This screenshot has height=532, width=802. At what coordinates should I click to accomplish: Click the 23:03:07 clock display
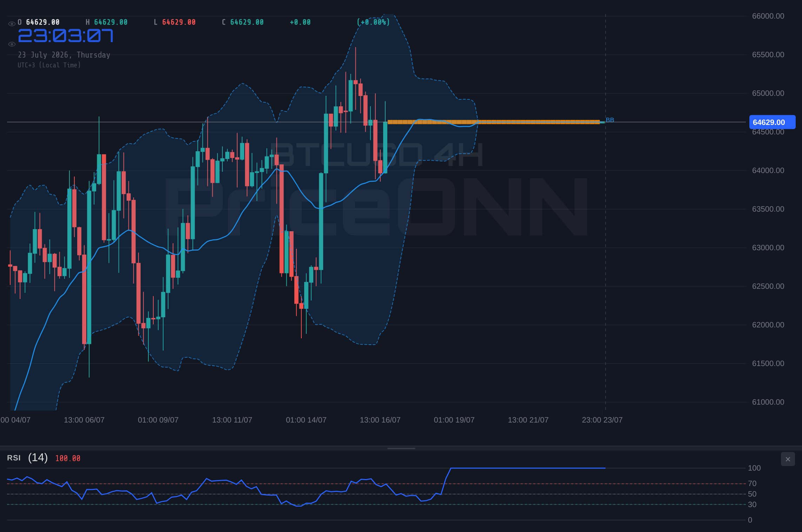pos(66,36)
